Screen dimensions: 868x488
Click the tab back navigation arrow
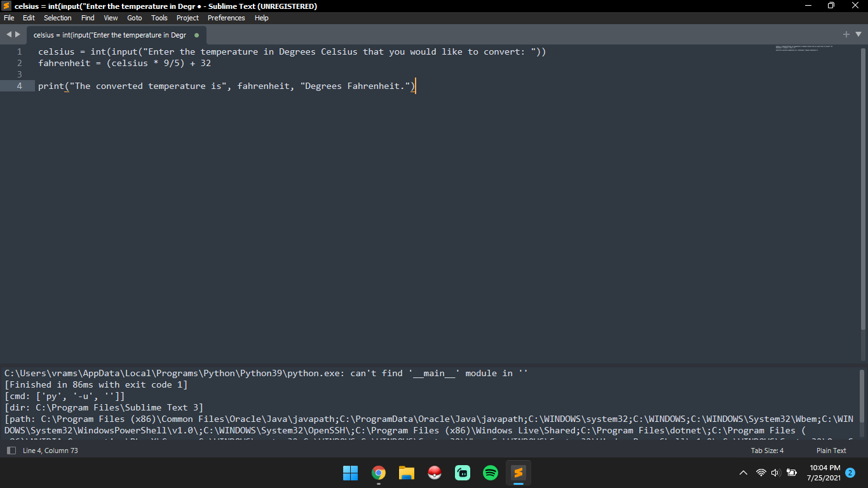coord(9,34)
